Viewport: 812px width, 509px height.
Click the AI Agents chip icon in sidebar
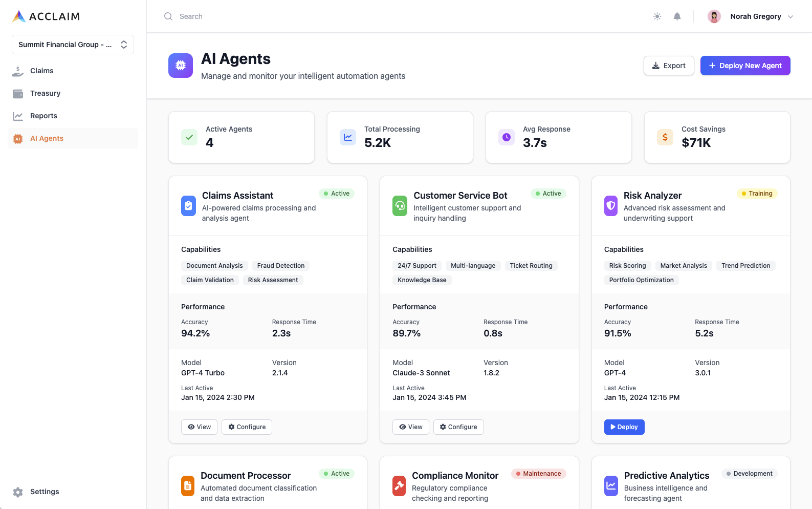(18, 139)
